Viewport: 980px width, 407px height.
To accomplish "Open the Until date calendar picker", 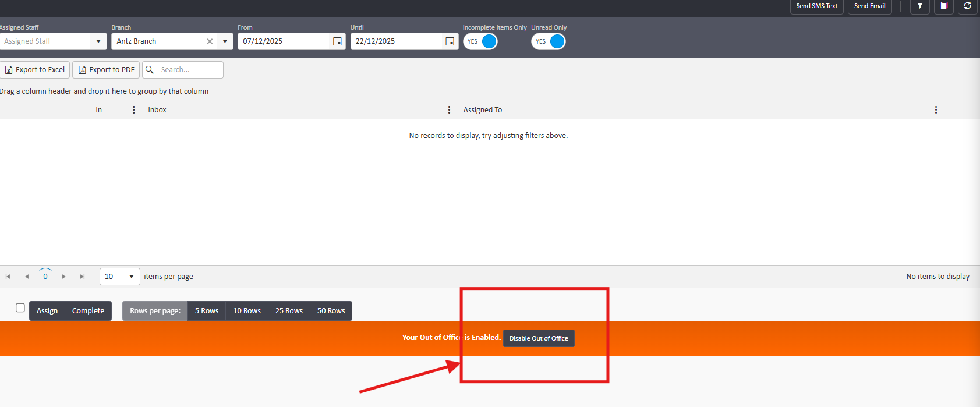I will pos(450,41).
